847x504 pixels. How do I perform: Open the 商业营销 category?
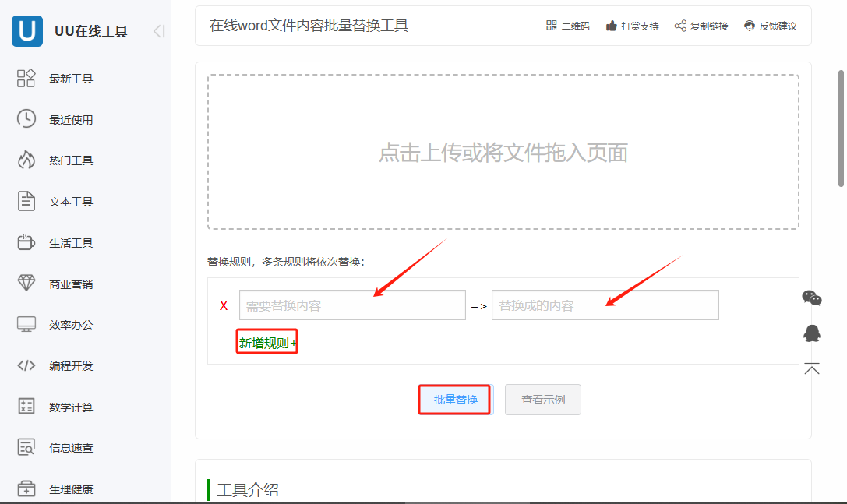(x=26, y=284)
